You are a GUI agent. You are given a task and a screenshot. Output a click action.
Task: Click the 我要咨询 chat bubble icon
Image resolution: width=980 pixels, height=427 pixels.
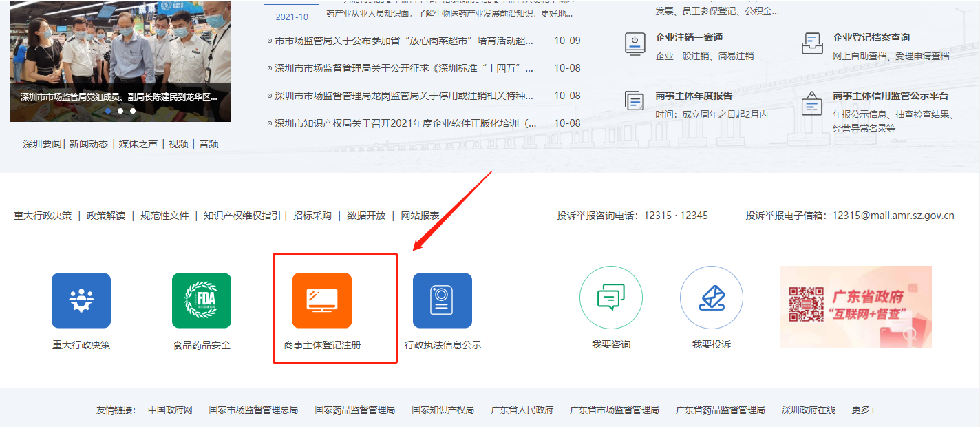(x=610, y=298)
